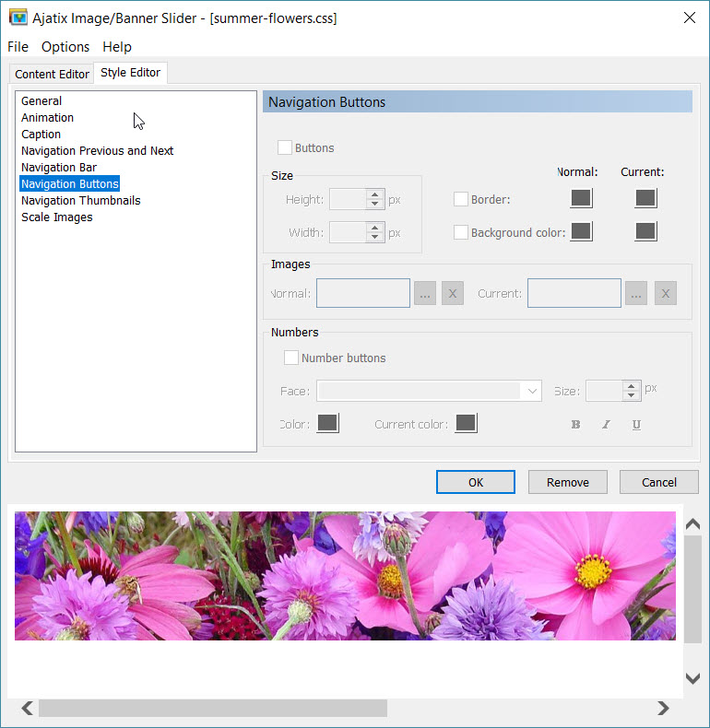Select General in the style list
Screen dimensions: 710x728
[41, 100]
